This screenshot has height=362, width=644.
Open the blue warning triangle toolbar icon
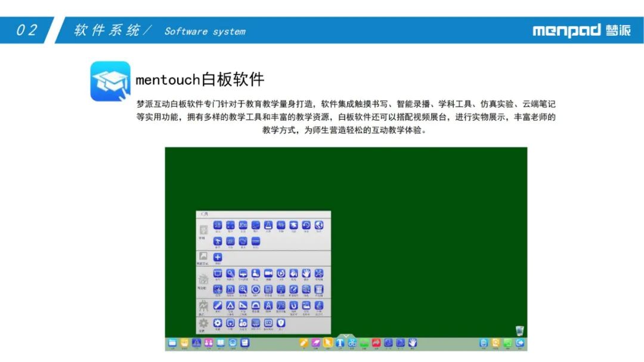tap(197, 343)
